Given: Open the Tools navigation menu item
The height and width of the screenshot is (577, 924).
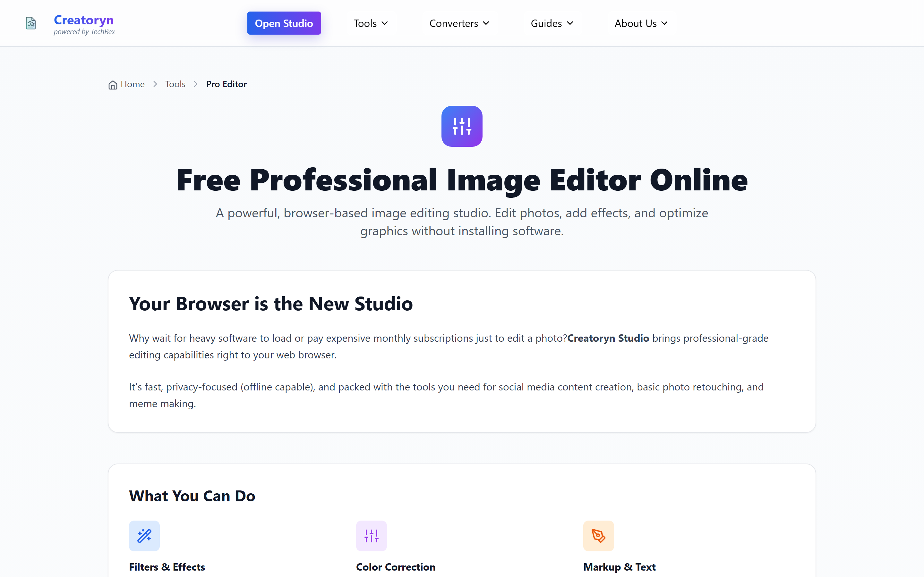Looking at the screenshot, I should pos(365,23).
